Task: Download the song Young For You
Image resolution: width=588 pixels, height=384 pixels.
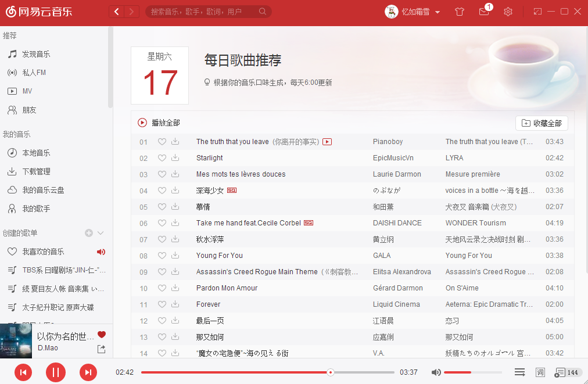Action: 175,256
